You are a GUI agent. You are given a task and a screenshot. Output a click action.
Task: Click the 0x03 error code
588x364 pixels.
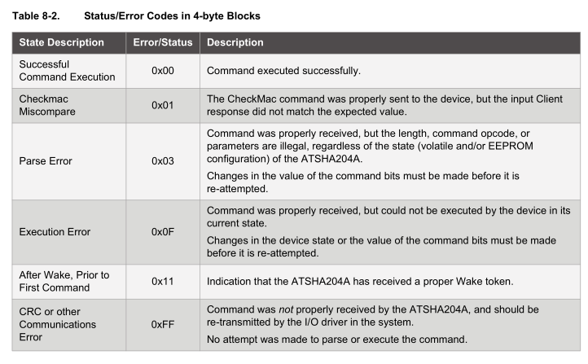163,161
